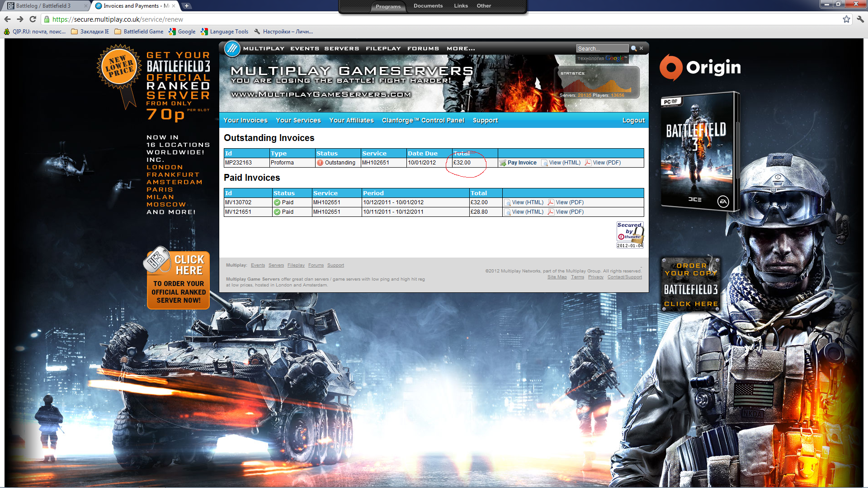The image size is (868, 488).
Task: Log out via the Logout link
Action: click(633, 120)
